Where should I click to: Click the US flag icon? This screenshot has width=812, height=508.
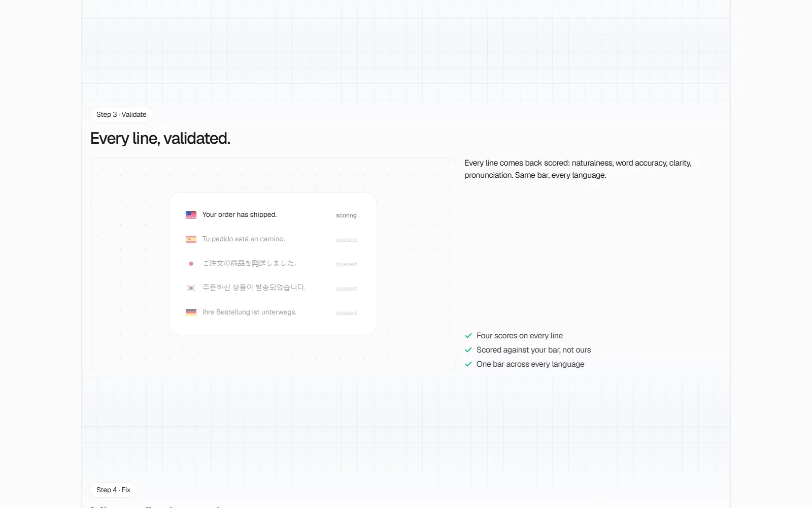191,215
